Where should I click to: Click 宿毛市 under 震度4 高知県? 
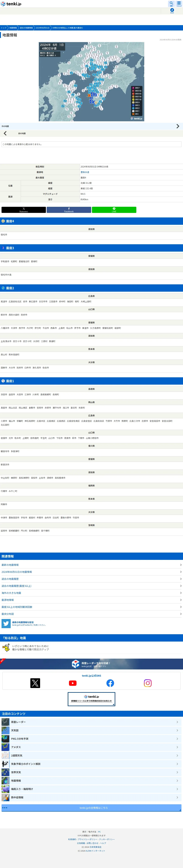(x=4, y=235)
